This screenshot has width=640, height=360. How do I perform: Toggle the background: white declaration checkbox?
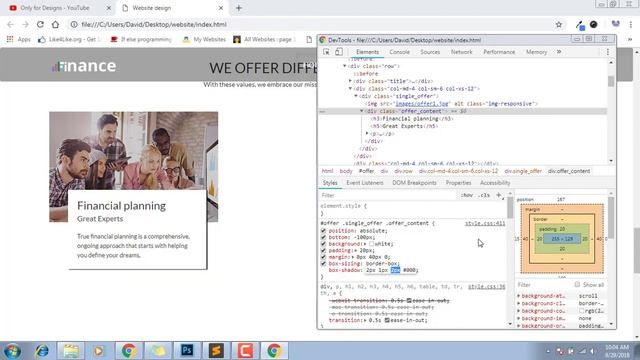tap(323, 244)
